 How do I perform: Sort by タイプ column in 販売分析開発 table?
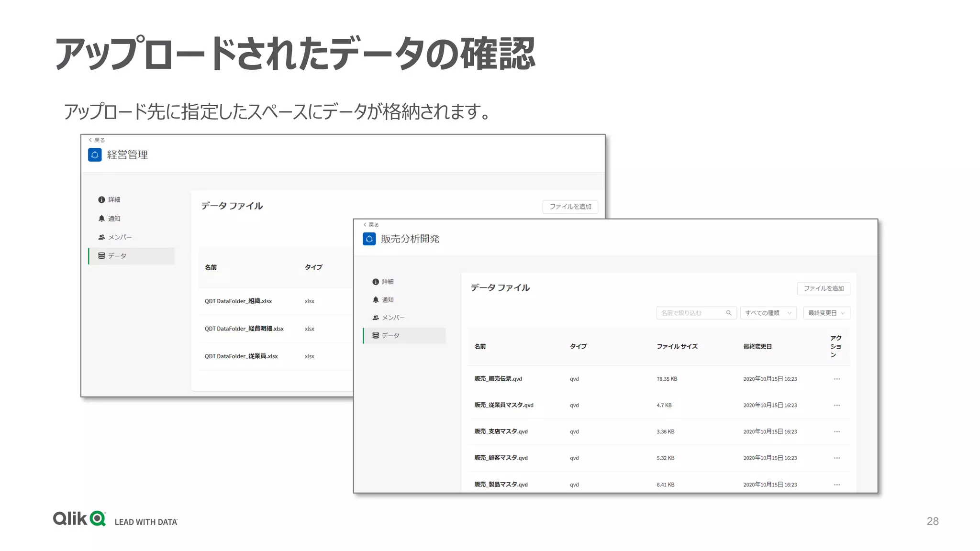click(578, 346)
